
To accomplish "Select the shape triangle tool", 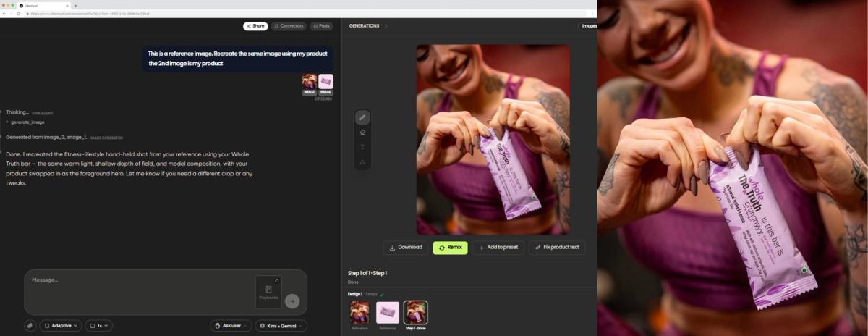I will (363, 161).
